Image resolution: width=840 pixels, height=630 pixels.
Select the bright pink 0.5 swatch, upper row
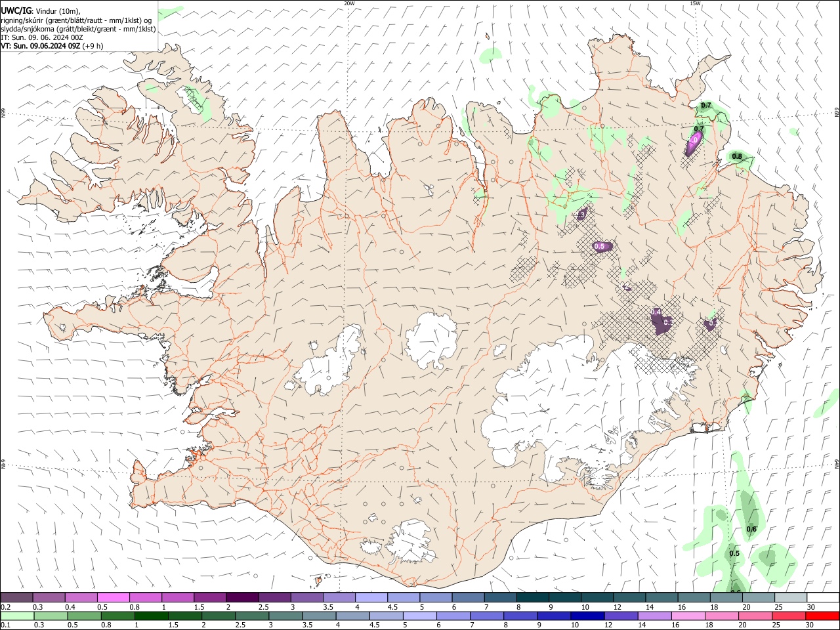[114, 597]
